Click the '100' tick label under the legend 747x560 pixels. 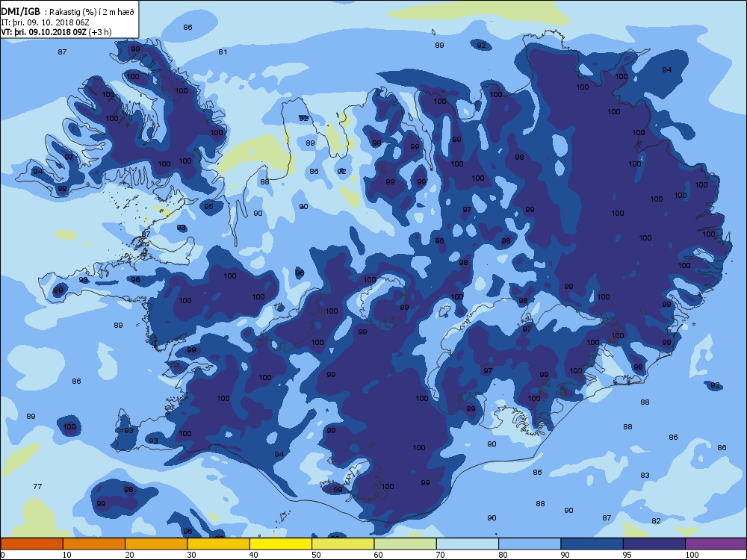tap(692, 555)
